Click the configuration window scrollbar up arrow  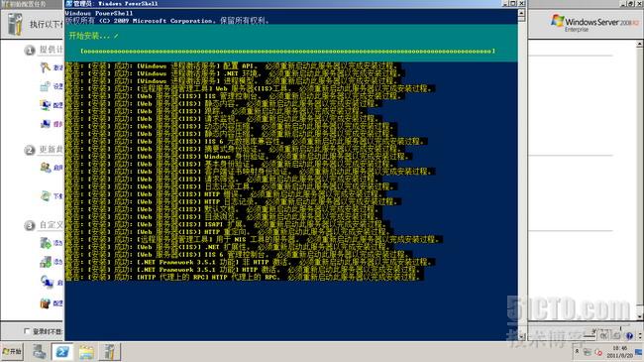pyautogui.click(x=640, y=44)
